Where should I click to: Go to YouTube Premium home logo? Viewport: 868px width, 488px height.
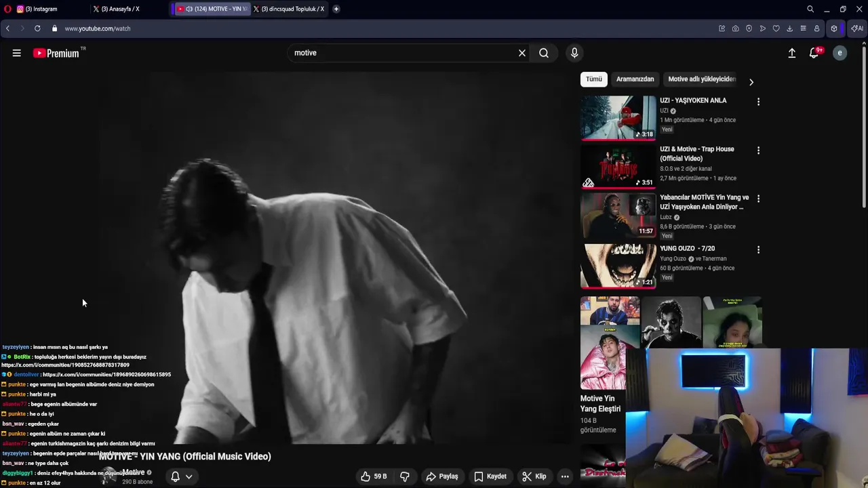[x=56, y=53]
